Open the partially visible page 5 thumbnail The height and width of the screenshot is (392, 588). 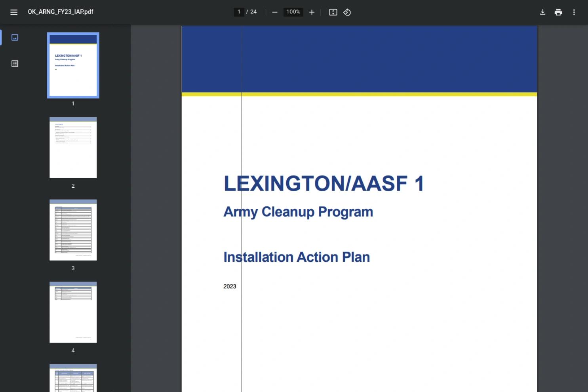(73, 378)
